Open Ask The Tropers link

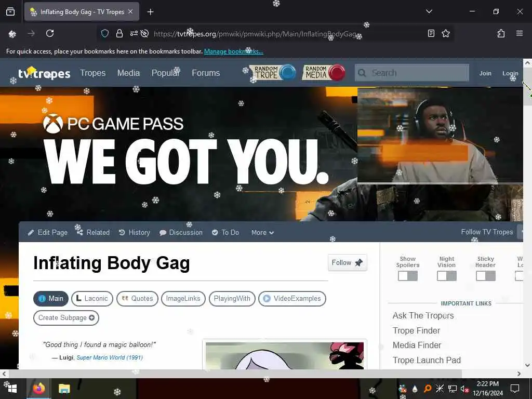point(423,315)
